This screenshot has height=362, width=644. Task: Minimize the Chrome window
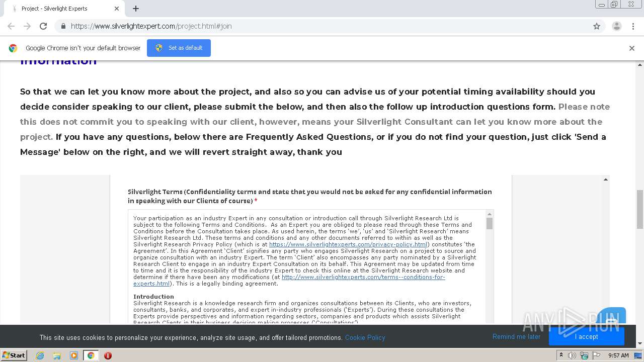point(602,5)
